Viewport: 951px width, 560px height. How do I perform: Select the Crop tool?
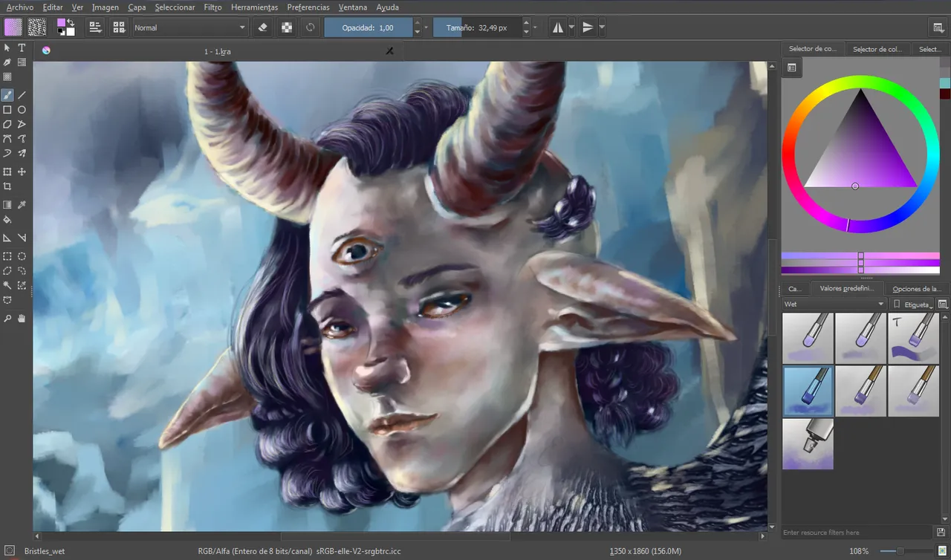7,186
